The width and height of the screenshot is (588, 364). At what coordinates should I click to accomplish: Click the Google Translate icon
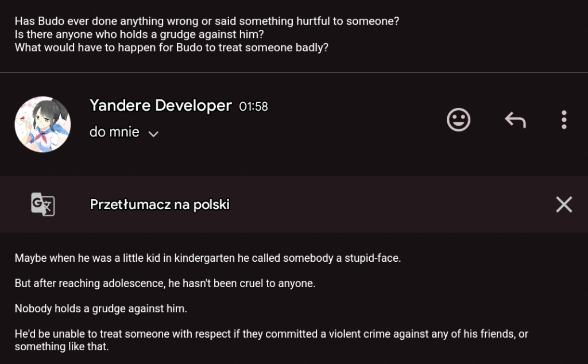[x=42, y=204]
